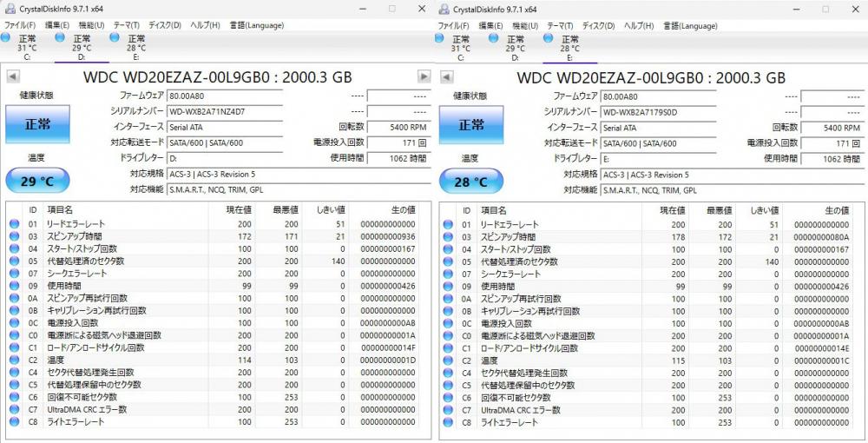Open 言語(Language) menu in left window

coord(256,25)
